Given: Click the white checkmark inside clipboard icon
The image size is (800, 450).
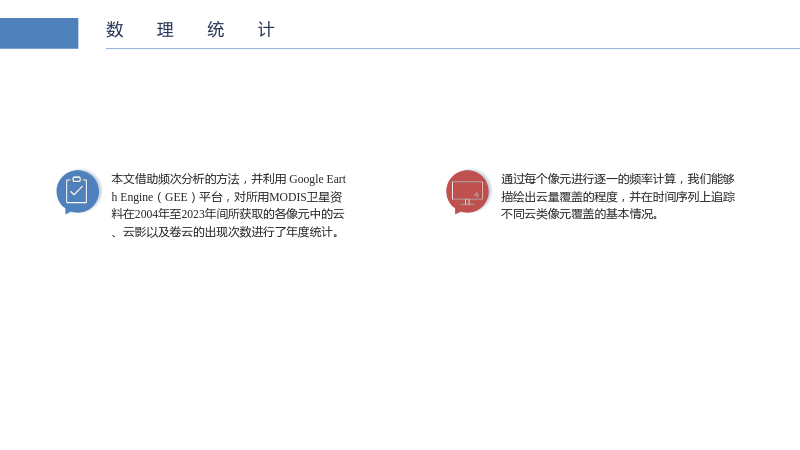Looking at the screenshot, I should [77, 192].
